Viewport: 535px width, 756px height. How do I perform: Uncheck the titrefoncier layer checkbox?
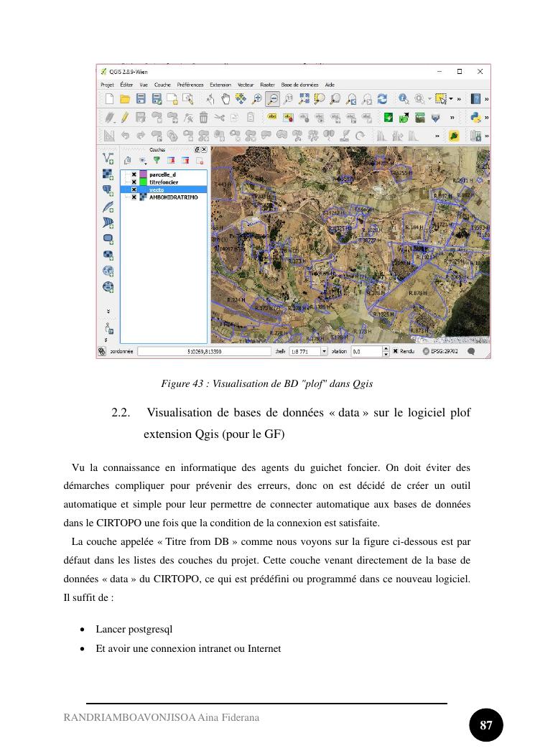point(134,182)
